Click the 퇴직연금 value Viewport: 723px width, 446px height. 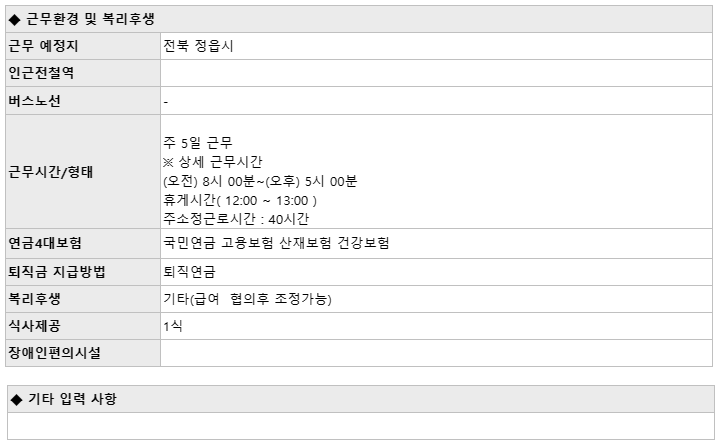click(190, 272)
